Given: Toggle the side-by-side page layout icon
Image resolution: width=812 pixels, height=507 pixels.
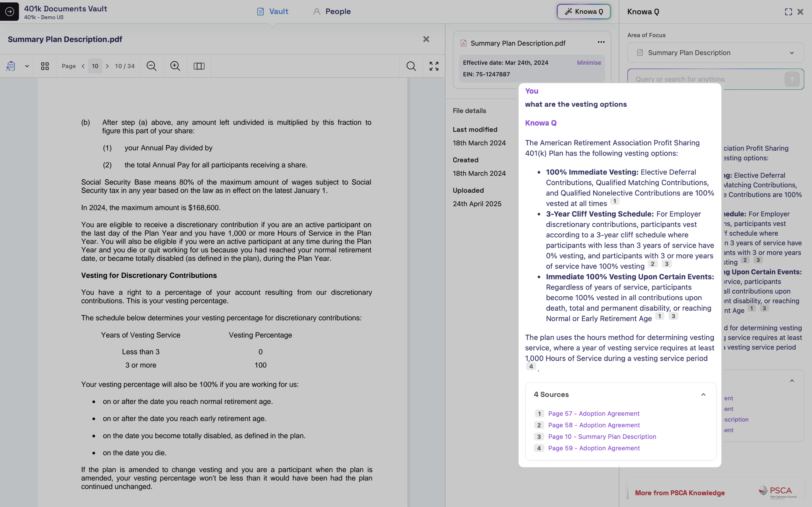Looking at the screenshot, I should (x=199, y=66).
